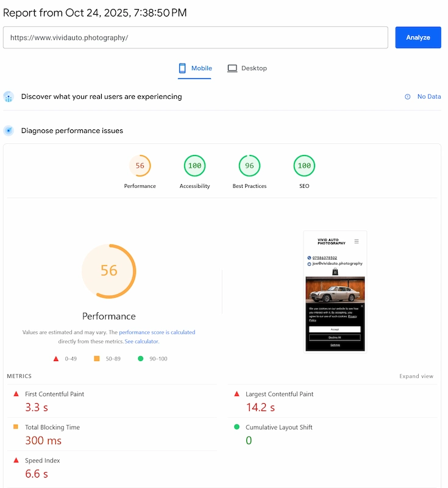Select the SEO 100 score gauge

coord(304,165)
